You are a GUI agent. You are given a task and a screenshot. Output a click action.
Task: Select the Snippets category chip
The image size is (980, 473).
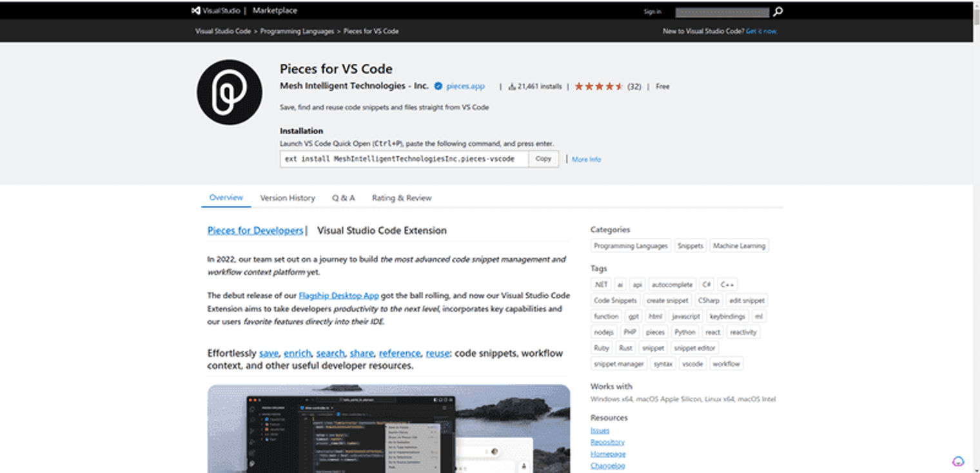point(691,246)
